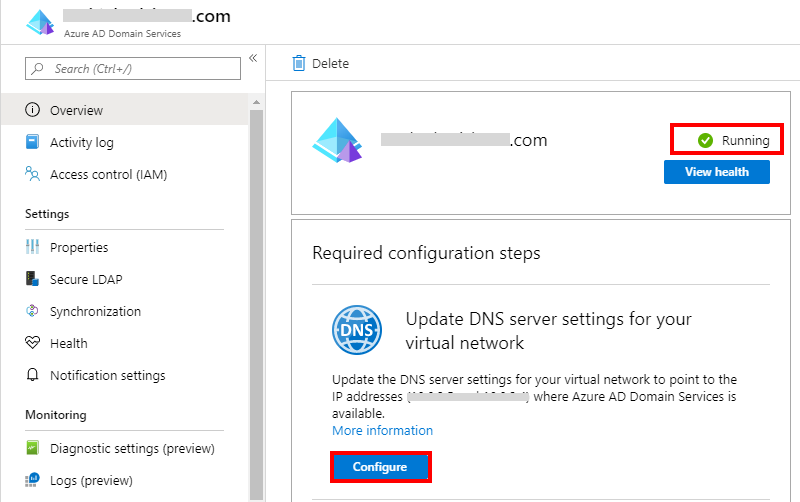
Task: Open the Synchronization page
Action: tap(95, 311)
